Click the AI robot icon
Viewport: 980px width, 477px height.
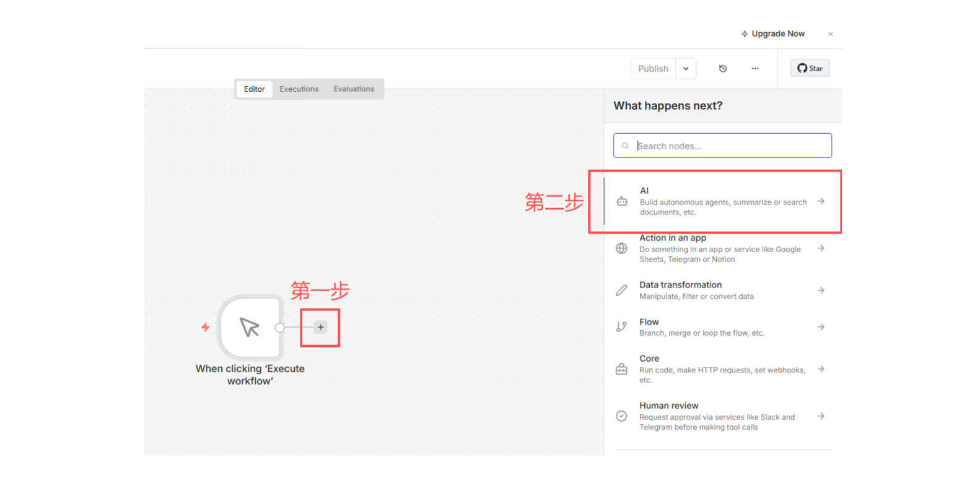point(622,201)
